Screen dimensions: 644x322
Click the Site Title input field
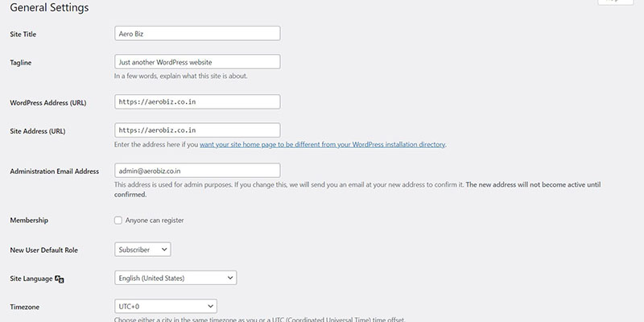point(197,33)
